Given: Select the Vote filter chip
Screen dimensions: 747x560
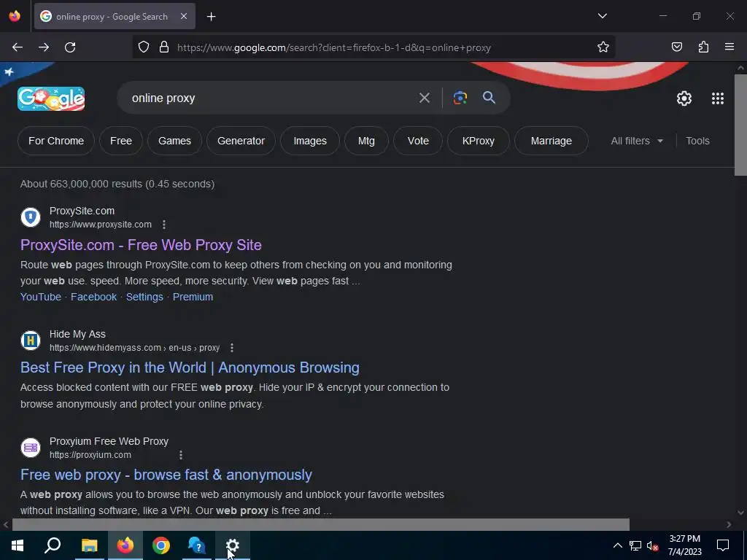Looking at the screenshot, I should point(418,141).
